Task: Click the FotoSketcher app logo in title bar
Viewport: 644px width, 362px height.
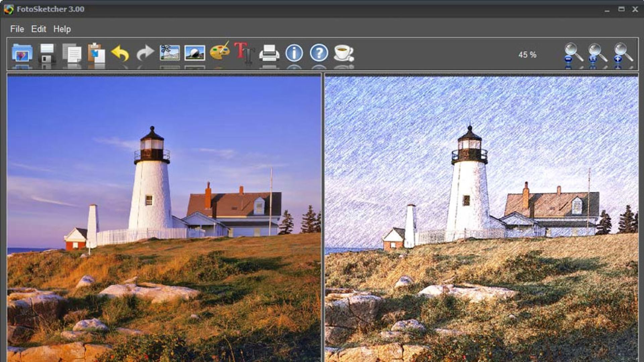Action: (9, 9)
